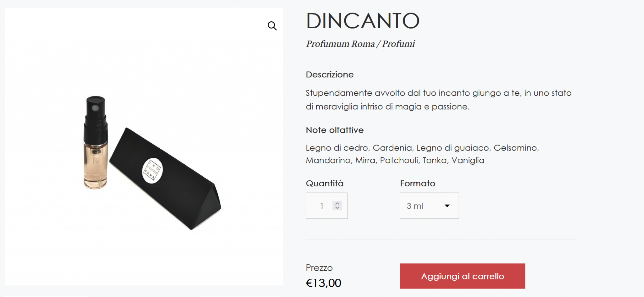644x297 pixels.
Task: Click the description paragraph starting with Stupendamente
Action: tap(438, 100)
